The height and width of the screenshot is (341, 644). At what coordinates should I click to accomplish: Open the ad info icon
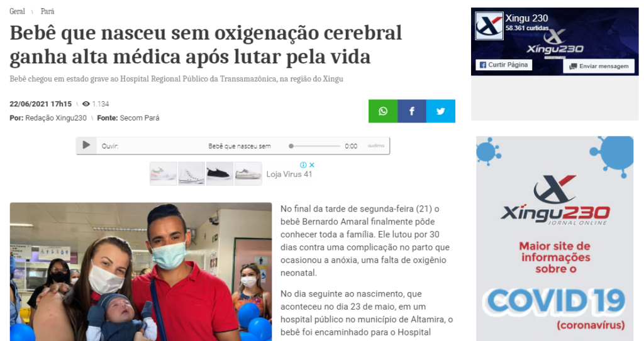coord(303,165)
